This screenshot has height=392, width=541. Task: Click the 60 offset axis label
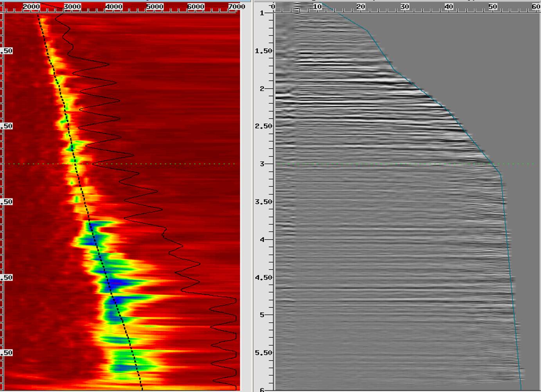[536, 6]
